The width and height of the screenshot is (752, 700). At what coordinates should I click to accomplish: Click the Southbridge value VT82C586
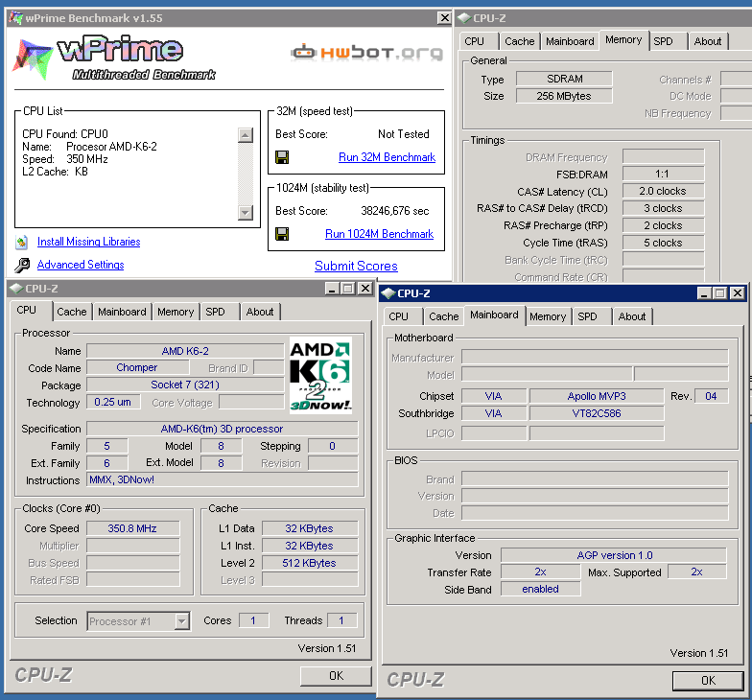tap(597, 413)
